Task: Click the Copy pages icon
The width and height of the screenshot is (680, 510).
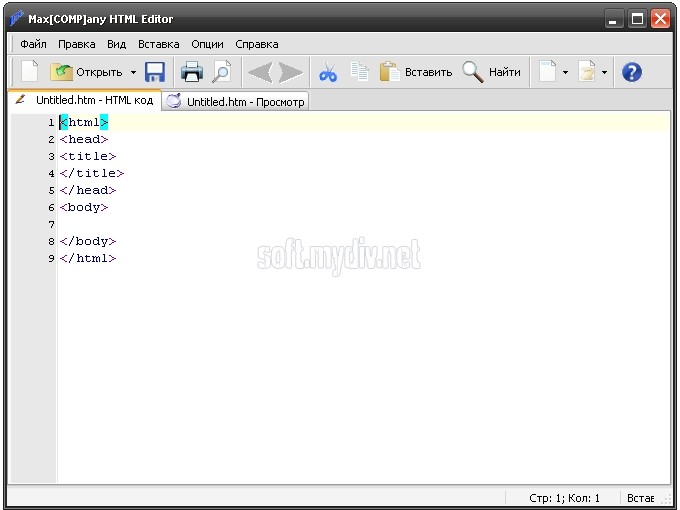Action: (x=360, y=72)
